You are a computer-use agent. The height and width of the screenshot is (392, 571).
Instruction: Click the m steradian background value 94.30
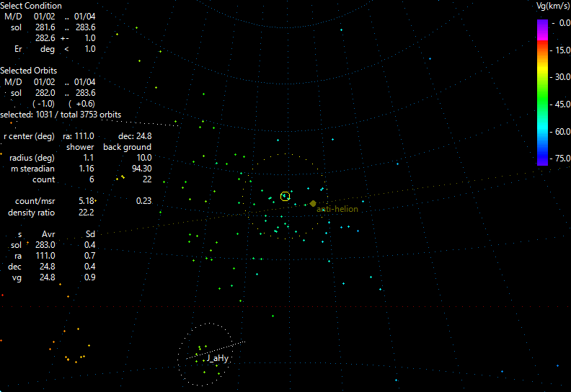pyautogui.click(x=141, y=169)
